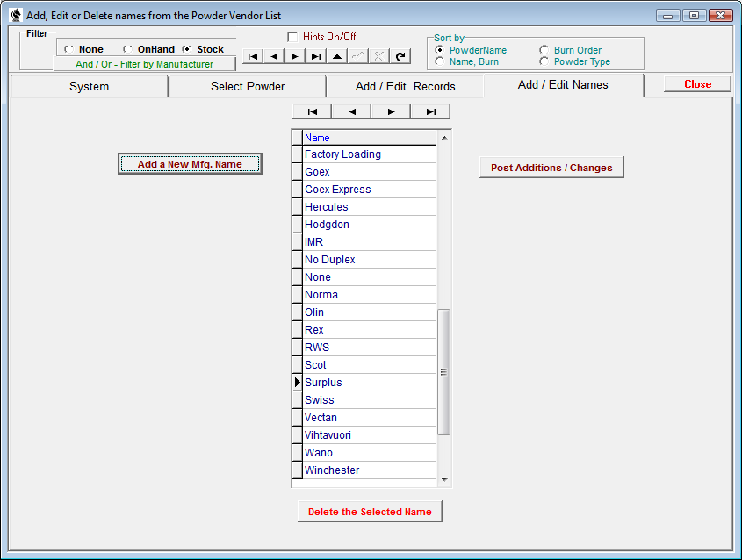Select the Vectan row

[369, 418]
